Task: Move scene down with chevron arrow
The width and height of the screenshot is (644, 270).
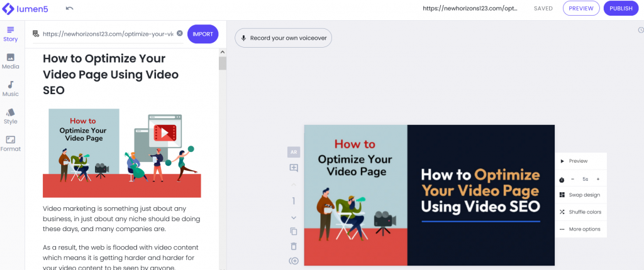Action: tap(294, 217)
